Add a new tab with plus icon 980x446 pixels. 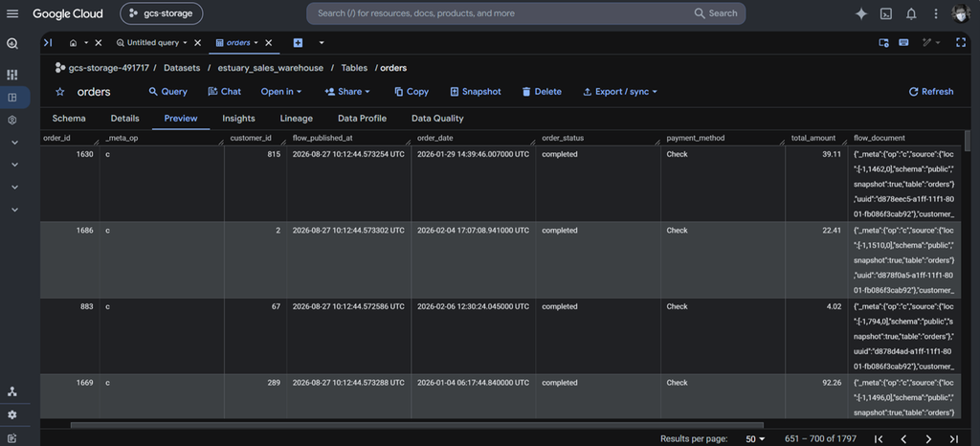[x=299, y=43]
